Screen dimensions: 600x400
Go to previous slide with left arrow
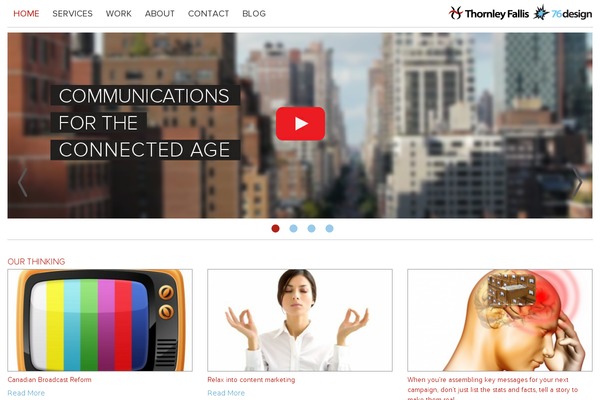tap(23, 183)
